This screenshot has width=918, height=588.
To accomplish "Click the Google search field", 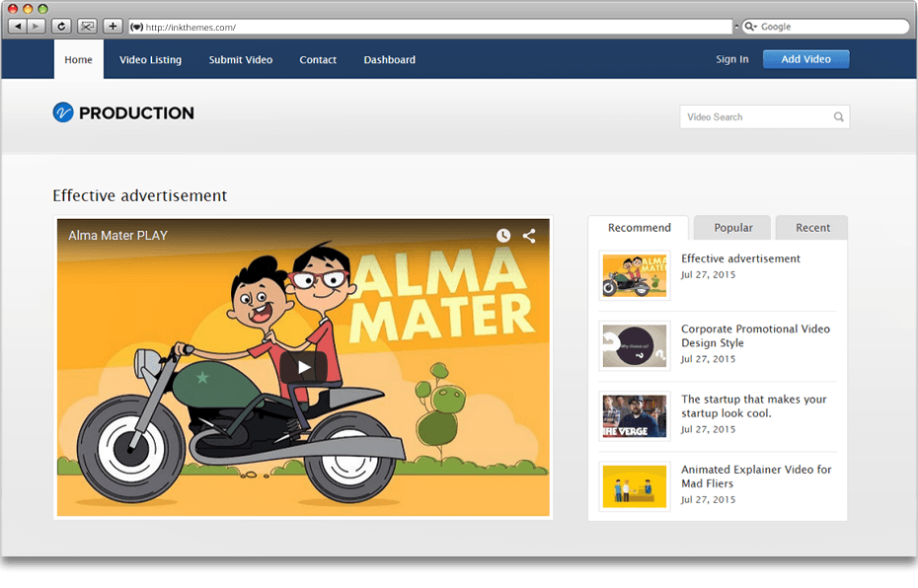I will [x=825, y=27].
